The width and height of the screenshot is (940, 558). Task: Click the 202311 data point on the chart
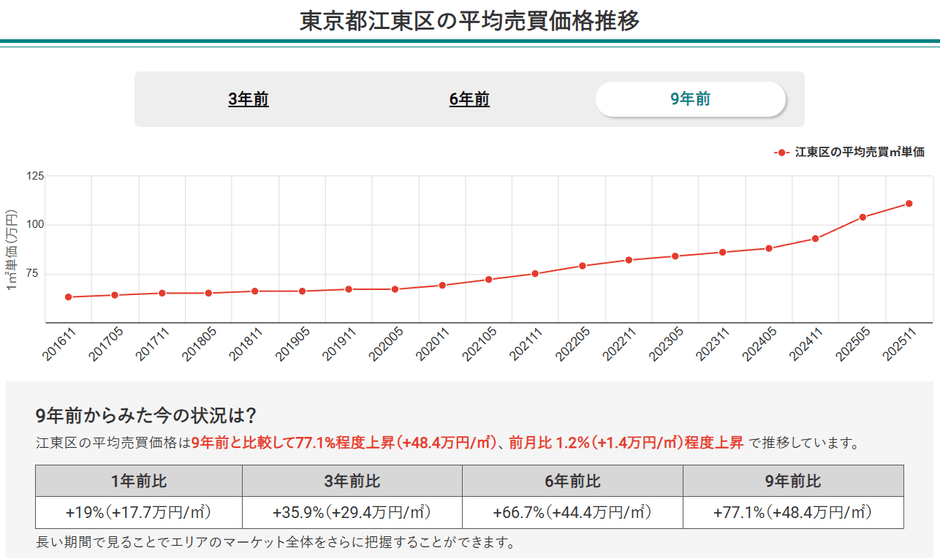[x=722, y=252]
